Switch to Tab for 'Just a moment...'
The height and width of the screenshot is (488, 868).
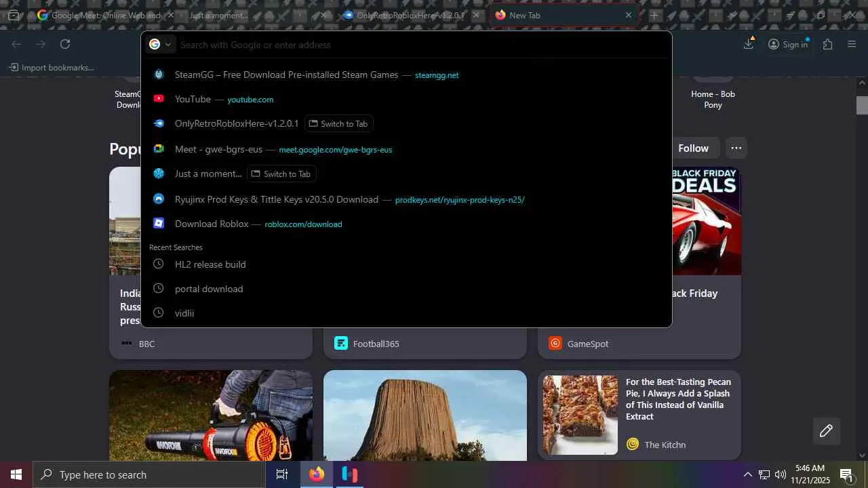(x=281, y=174)
